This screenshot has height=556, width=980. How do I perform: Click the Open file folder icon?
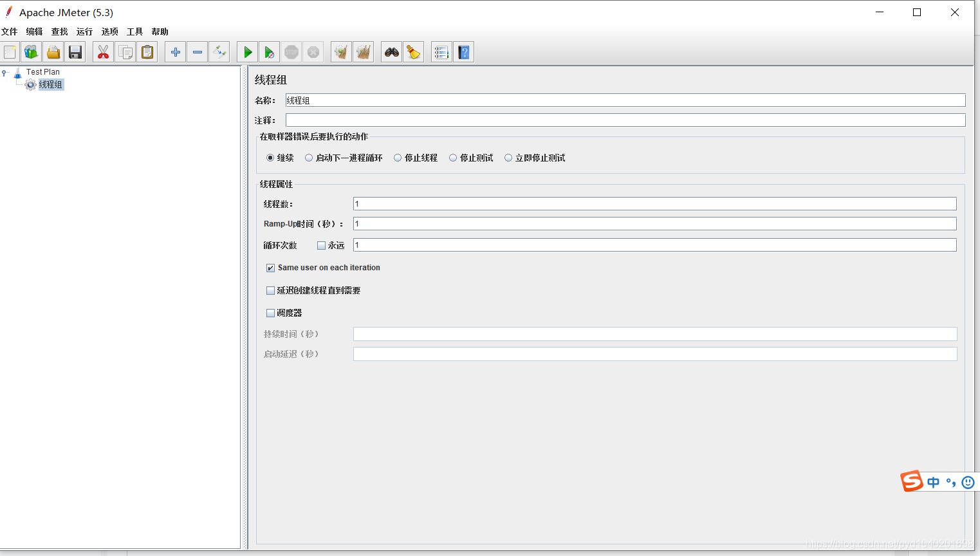click(53, 52)
